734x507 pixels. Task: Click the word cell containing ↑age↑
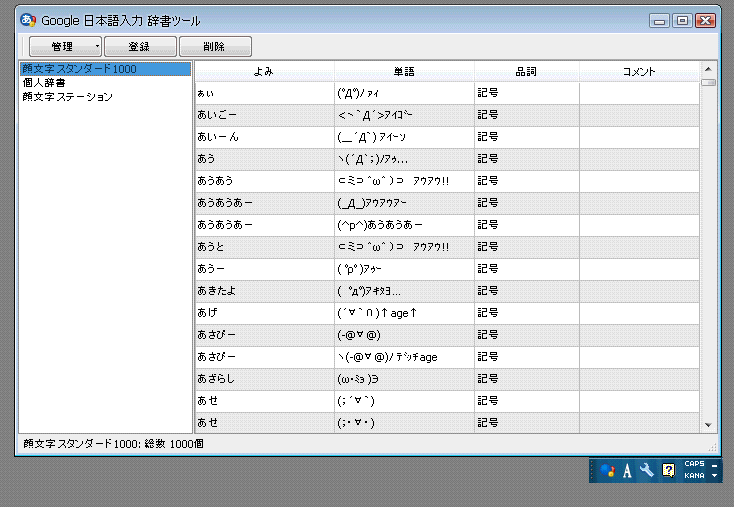[x=404, y=313]
